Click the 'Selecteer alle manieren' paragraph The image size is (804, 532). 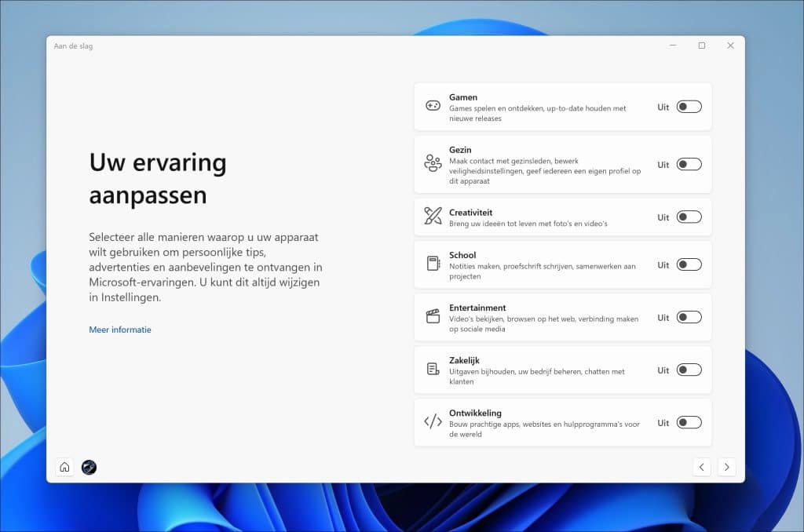[206, 267]
